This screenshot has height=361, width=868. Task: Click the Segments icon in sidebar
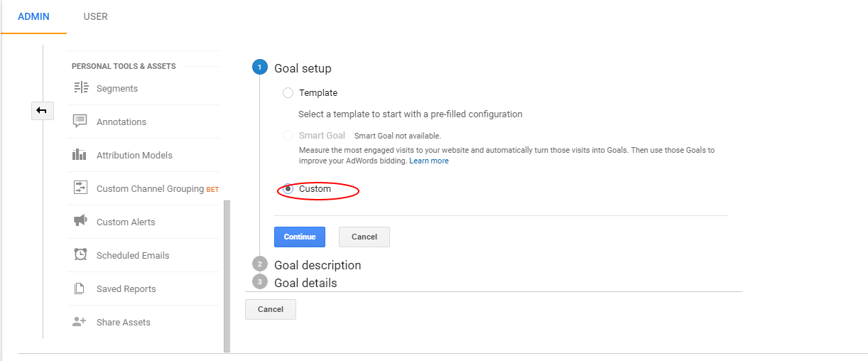coord(80,88)
